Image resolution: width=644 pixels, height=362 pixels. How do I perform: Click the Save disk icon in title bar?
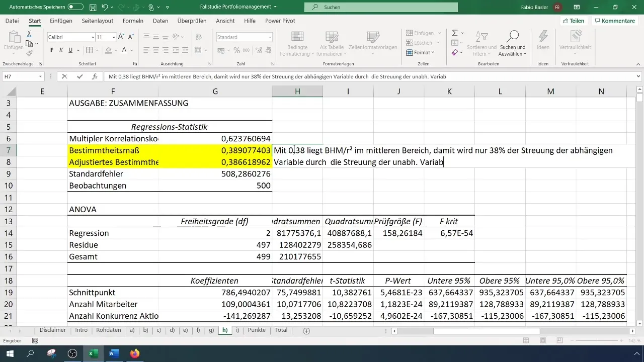(x=93, y=8)
